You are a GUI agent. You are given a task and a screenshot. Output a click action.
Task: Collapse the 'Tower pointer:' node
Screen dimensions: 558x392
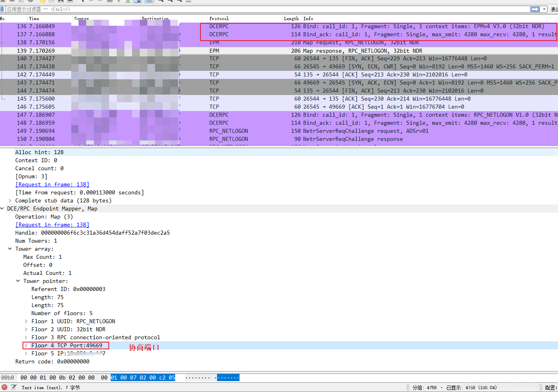[18, 281]
